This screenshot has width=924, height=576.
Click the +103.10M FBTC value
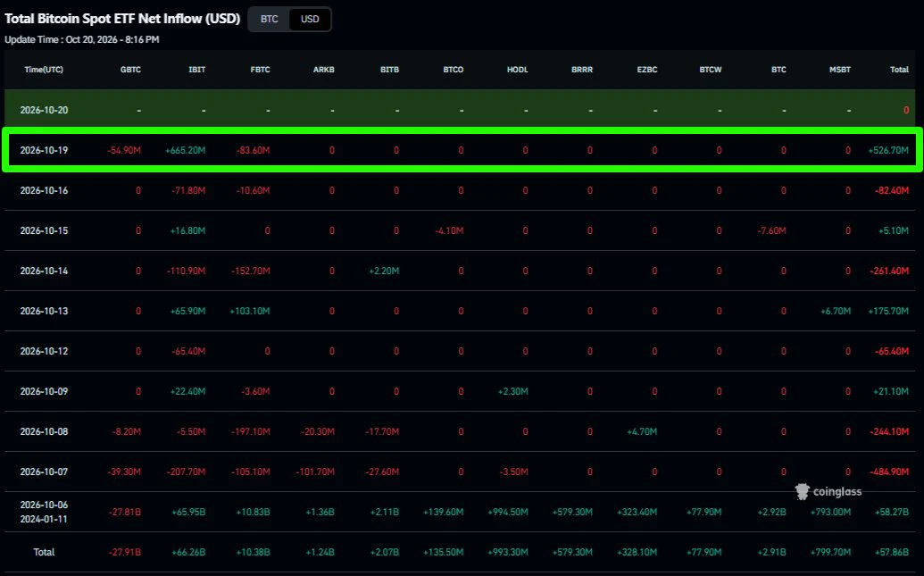[250, 311]
